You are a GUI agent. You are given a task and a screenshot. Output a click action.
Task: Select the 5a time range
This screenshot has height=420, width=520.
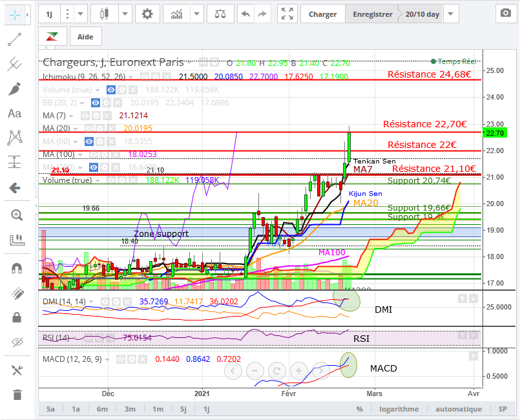[x=50, y=409]
